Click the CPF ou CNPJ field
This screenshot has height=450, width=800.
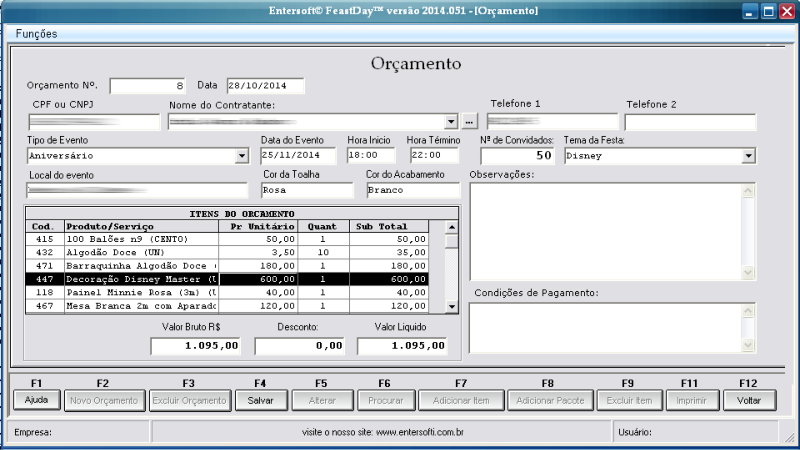[94, 121]
